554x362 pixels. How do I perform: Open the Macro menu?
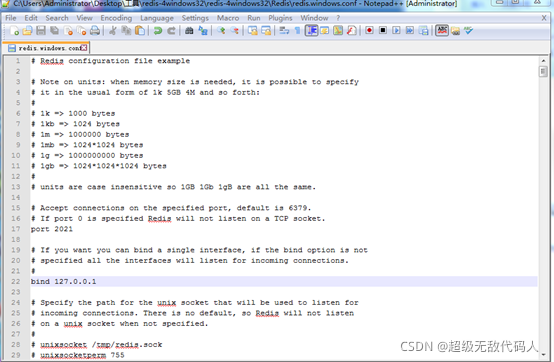tap(228, 18)
